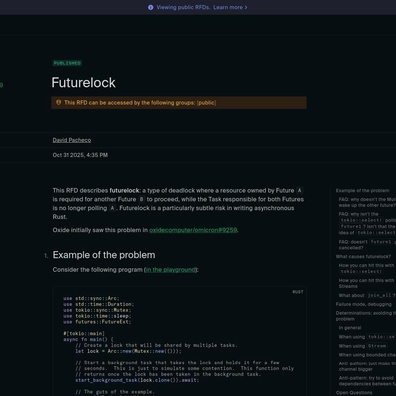Jump to 'Determinations: avoiding the problem' entry

pyautogui.click(x=366, y=316)
